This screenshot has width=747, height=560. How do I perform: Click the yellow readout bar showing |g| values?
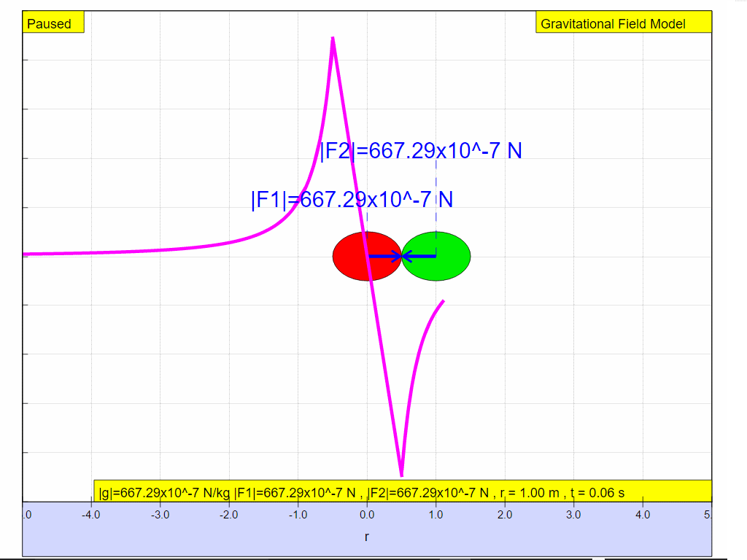tap(402, 491)
